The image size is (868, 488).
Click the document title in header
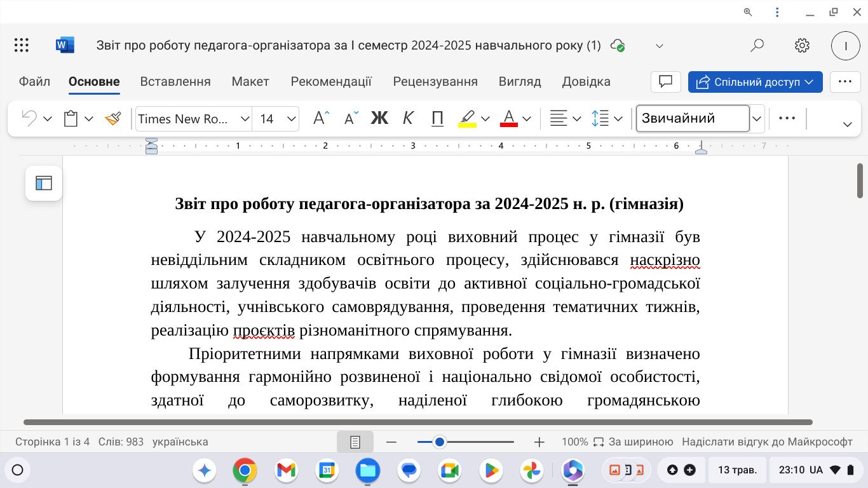[348, 46]
